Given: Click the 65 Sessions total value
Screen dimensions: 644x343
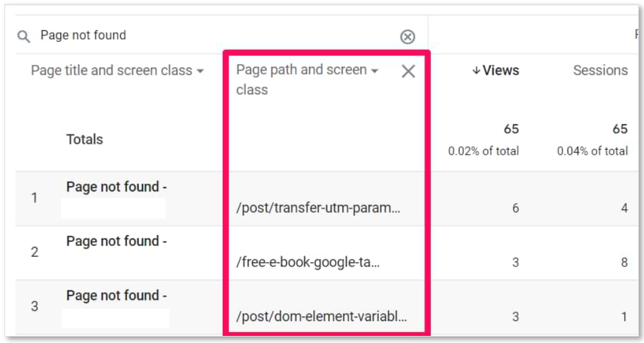Looking at the screenshot, I should (620, 129).
